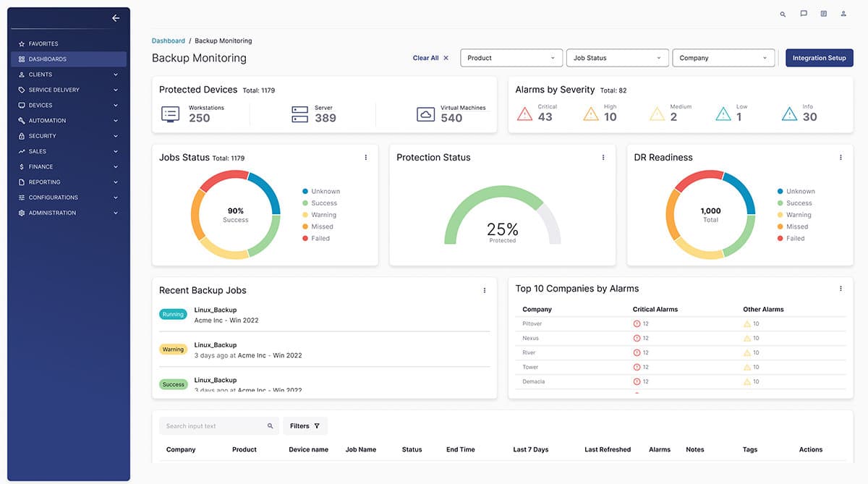The width and height of the screenshot is (868, 484).
Task: Click the Server rack icon
Action: [x=300, y=114]
